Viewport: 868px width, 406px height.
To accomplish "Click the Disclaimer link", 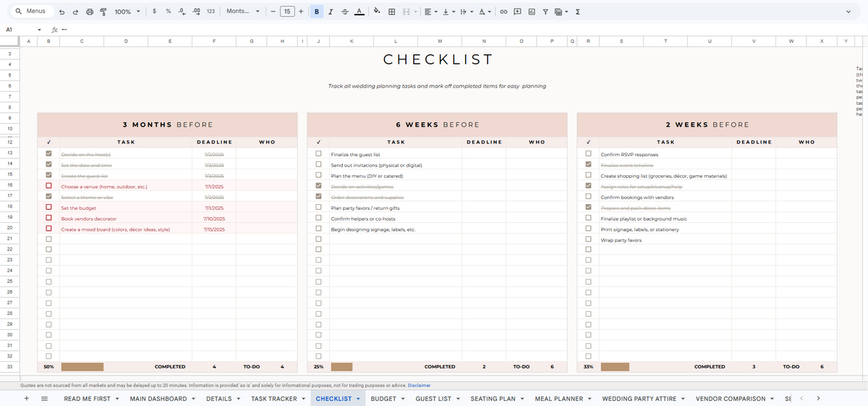I will [x=419, y=386].
